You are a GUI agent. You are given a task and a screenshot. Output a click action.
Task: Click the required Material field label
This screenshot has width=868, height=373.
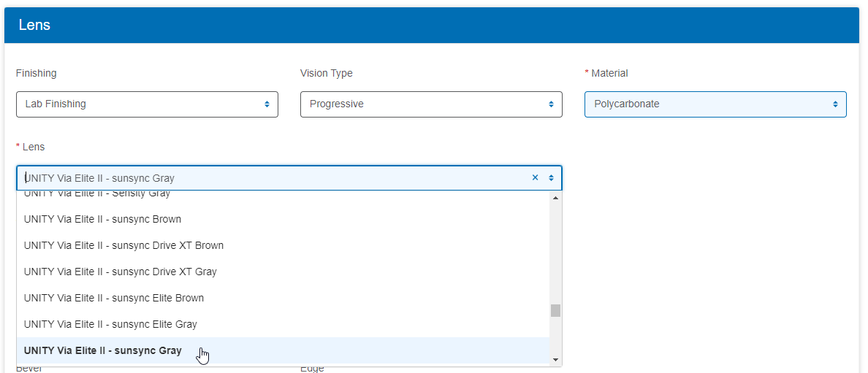click(609, 73)
